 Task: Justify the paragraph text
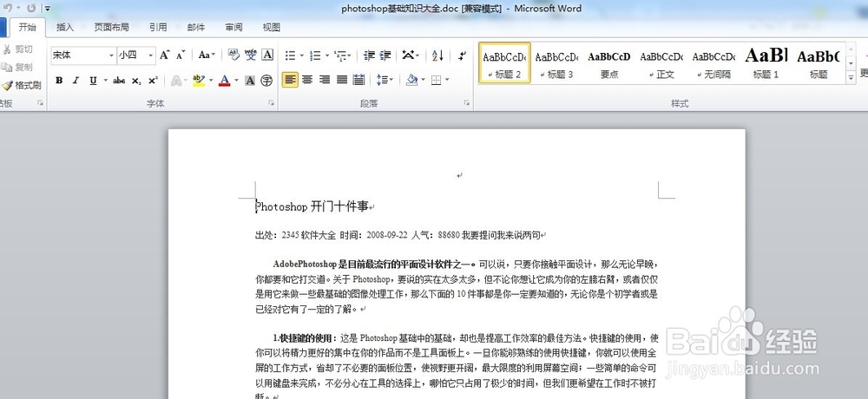[x=341, y=81]
